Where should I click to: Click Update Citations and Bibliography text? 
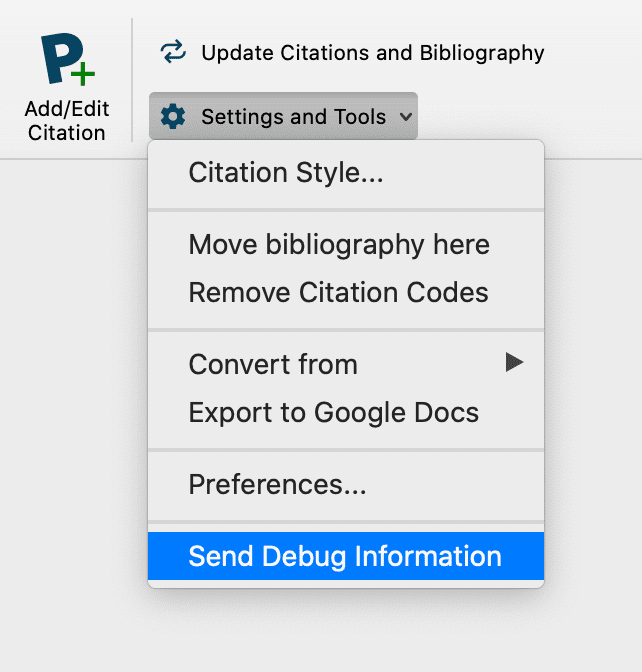click(x=373, y=53)
